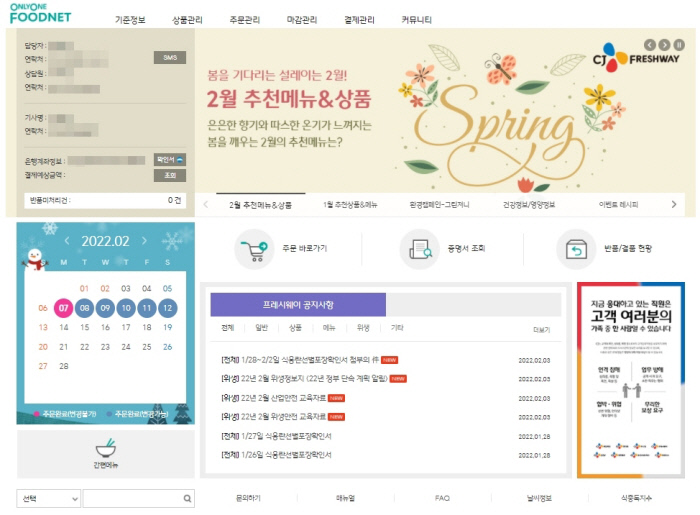Filter notices by 메뉴
Screen dimensions: 700x515
click(329, 328)
